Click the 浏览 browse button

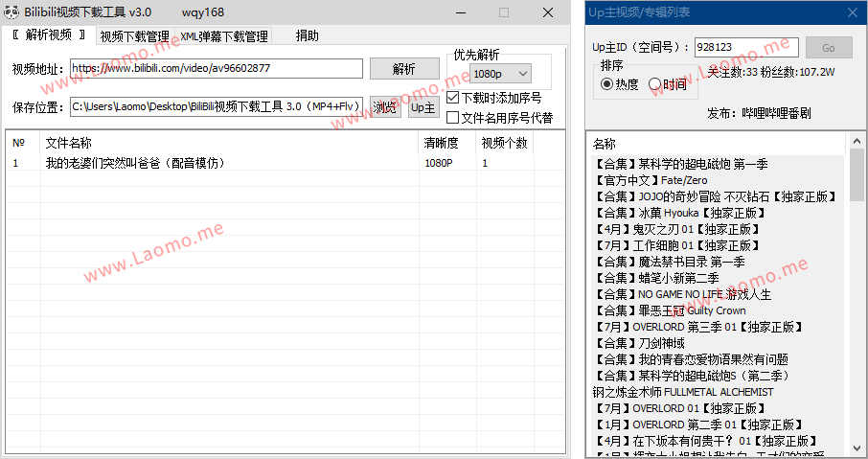385,107
